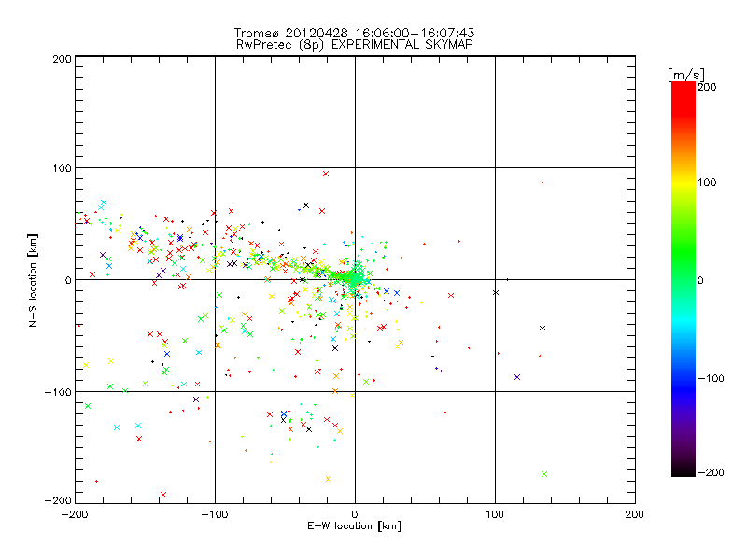Pick the black bottom end of the colorbar
This screenshot has height=560, width=747.
pos(684,469)
